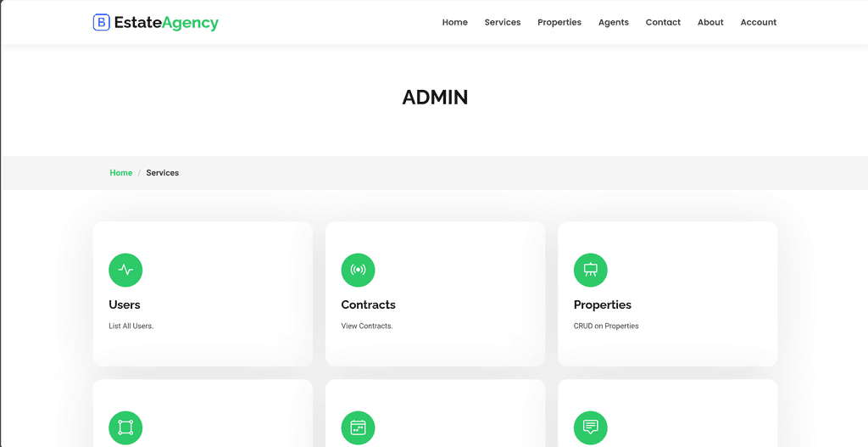Go to Properties in the top navigation
This screenshot has height=447, width=868.
pyautogui.click(x=559, y=22)
